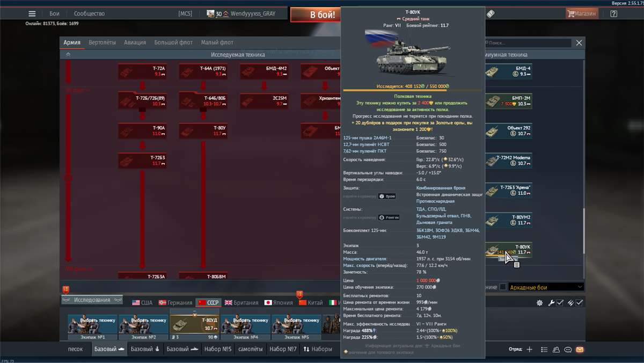Viewport: 644px width, 363px height.
Task: Switch to the Авиация tab
Action: (x=135, y=42)
